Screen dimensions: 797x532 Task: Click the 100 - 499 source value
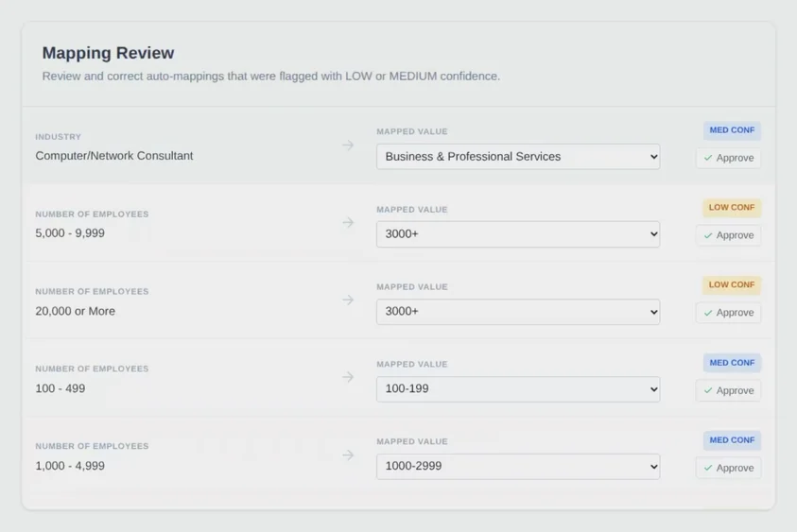[60, 388]
